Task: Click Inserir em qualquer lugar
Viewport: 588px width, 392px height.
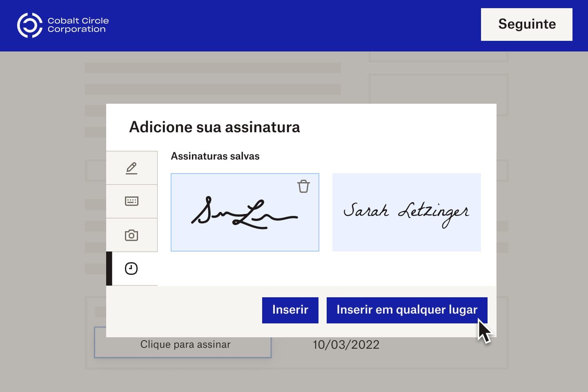Action: [x=407, y=310]
